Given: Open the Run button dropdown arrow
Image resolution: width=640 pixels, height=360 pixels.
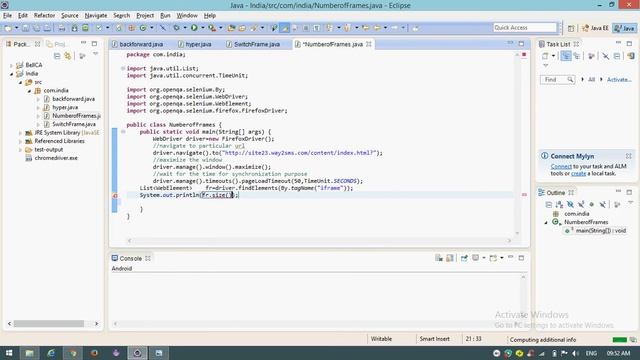Looking at the screenshot, I should coord(202,28).
